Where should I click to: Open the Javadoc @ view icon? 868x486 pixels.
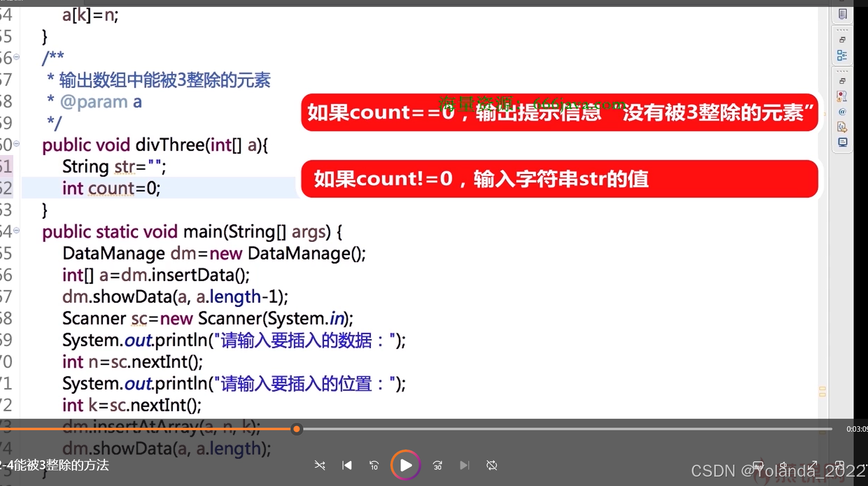842,112
